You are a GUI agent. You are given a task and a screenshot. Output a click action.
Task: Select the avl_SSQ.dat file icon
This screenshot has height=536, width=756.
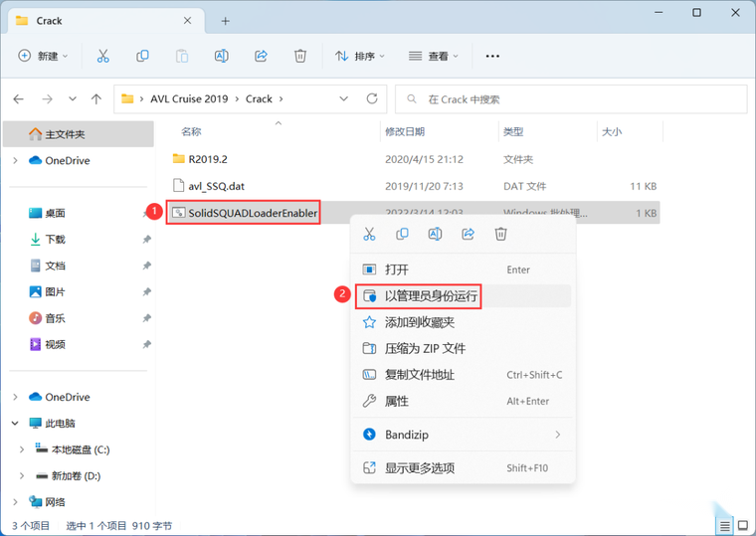(178, 186)
